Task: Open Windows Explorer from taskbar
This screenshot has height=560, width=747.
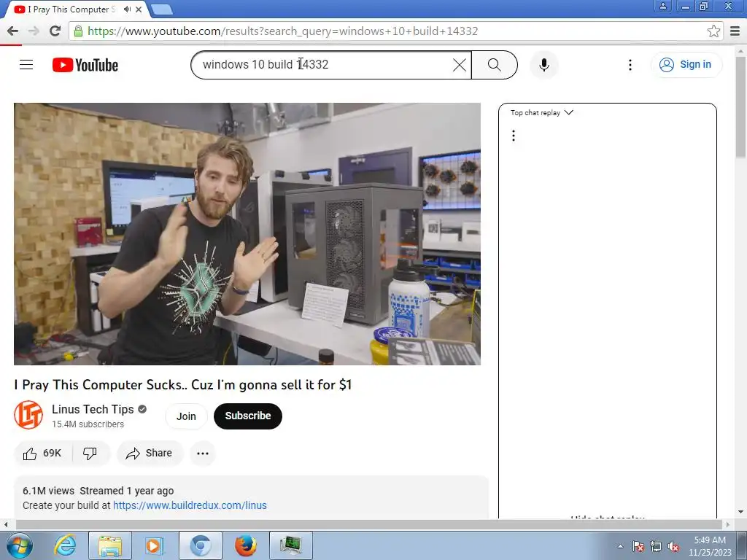Action: [x=110, y=545]
